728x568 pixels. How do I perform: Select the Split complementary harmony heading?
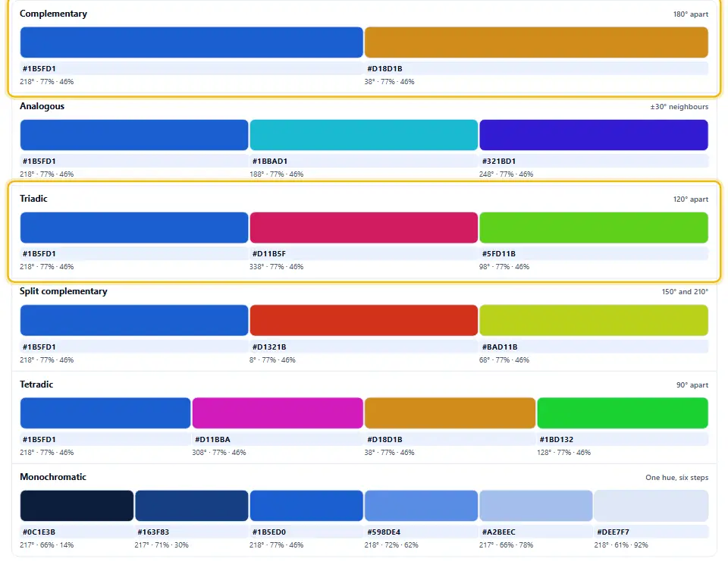pyautogui.click(x=63, y=291)
